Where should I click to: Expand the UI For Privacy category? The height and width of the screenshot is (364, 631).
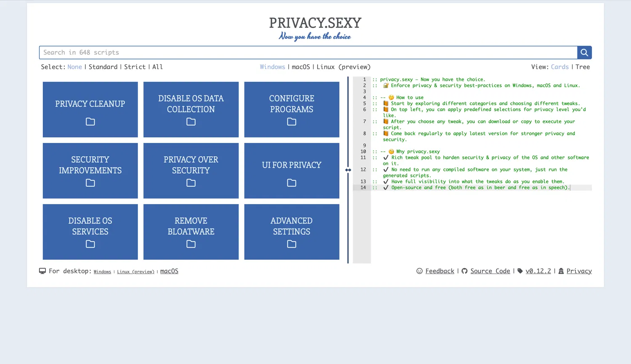[x=292, y=171]
